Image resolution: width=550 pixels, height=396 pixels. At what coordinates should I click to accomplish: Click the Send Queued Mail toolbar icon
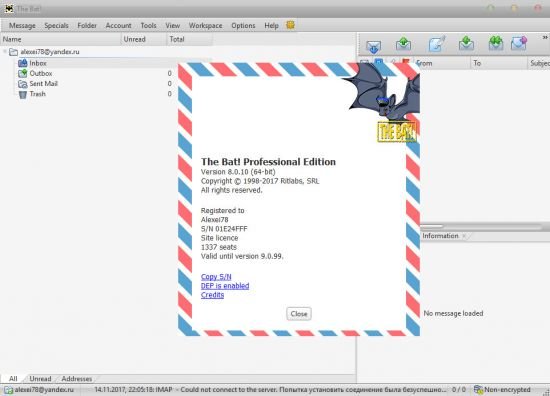click(x=403, y=43)
